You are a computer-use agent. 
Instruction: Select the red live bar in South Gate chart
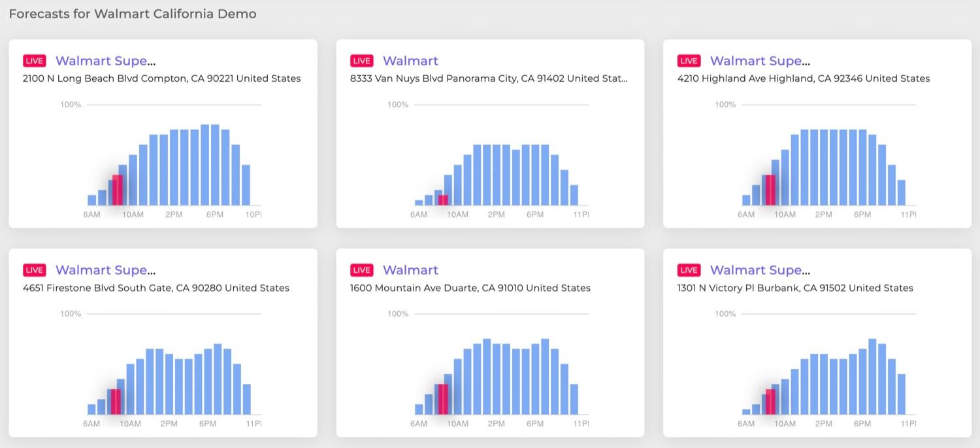point(116,402)
